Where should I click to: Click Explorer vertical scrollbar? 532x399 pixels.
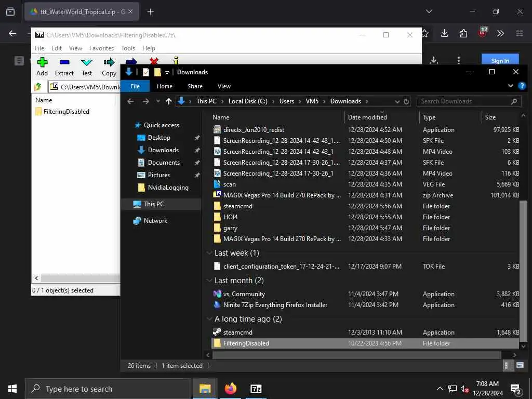coord(523,271)
